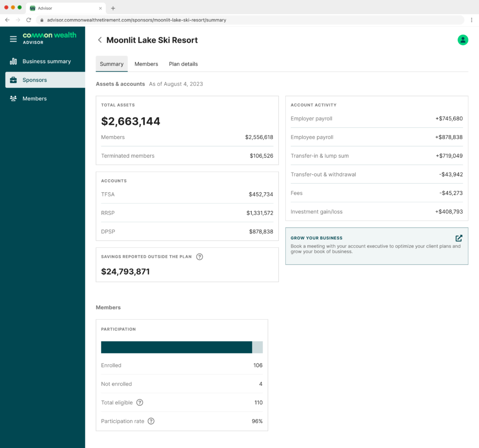Open Members in the sidebar
Screen dimensions: 479x448
pos(45,99)
